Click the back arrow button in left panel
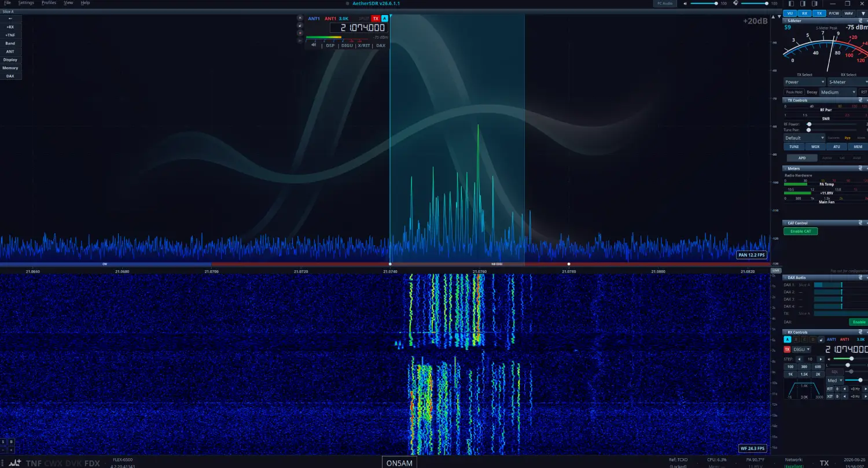 [x=10, y=19]
